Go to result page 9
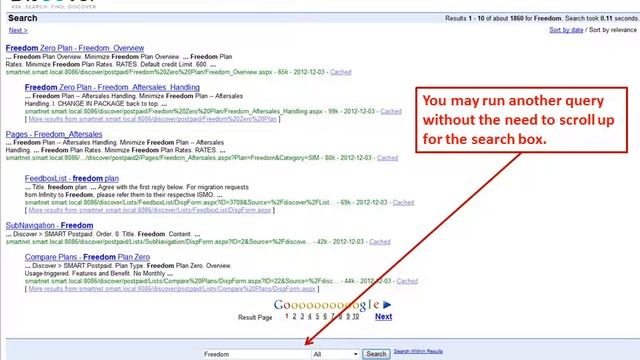Screen dimensions: 640x360 [348, 316]
